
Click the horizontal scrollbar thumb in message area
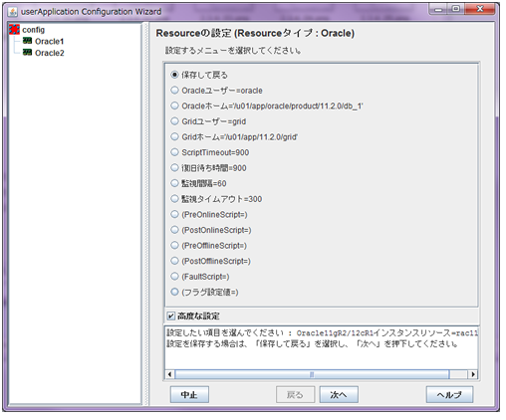coord(312,374)
